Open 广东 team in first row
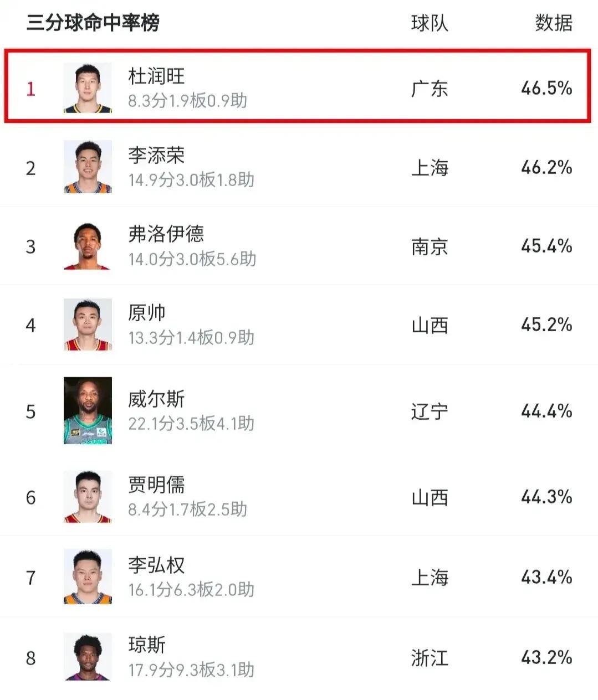This screenshot has width=598, height=700. (x=430, y=89)
